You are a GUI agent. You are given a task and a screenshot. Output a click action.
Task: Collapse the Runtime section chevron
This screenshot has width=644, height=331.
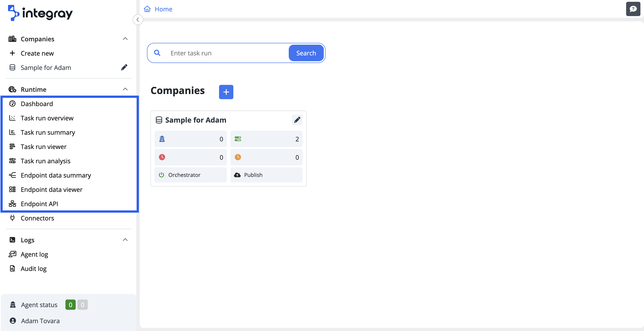coord(125,89)
